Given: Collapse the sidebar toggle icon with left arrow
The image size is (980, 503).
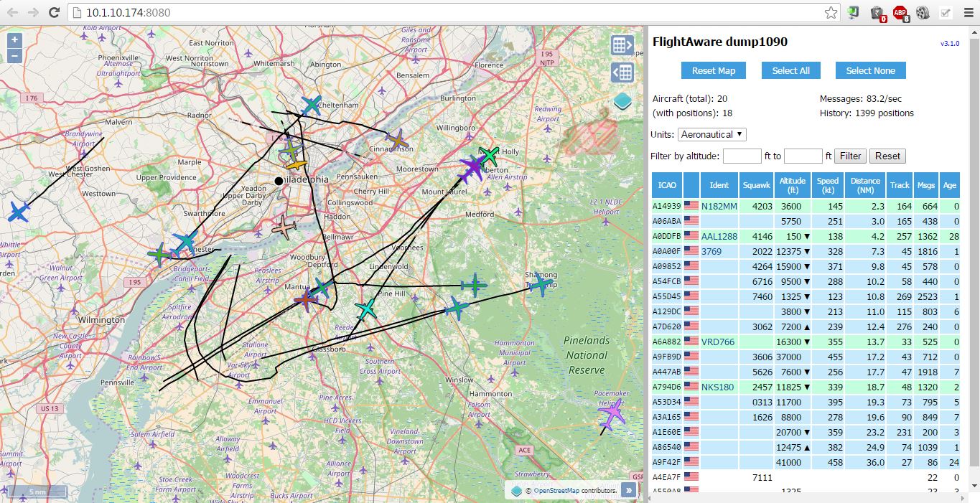Looking at the screenshot, I should click(x=622, y=72).
